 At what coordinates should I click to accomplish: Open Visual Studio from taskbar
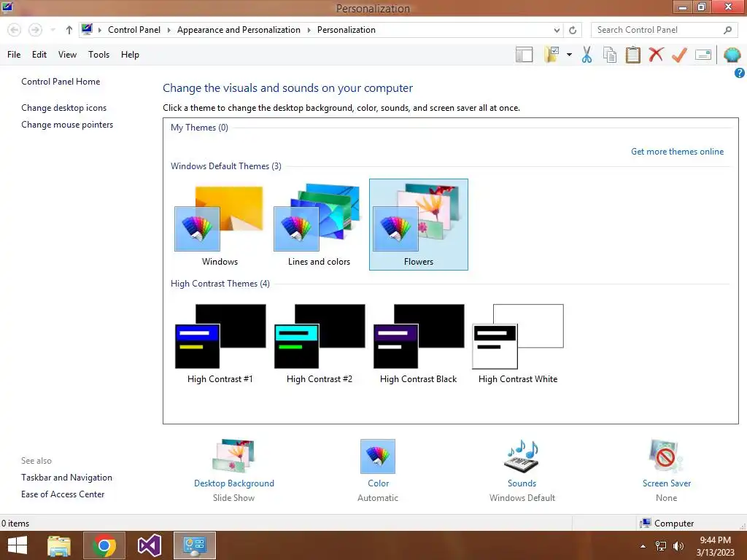pyautogui.click(x=149, y=545)
